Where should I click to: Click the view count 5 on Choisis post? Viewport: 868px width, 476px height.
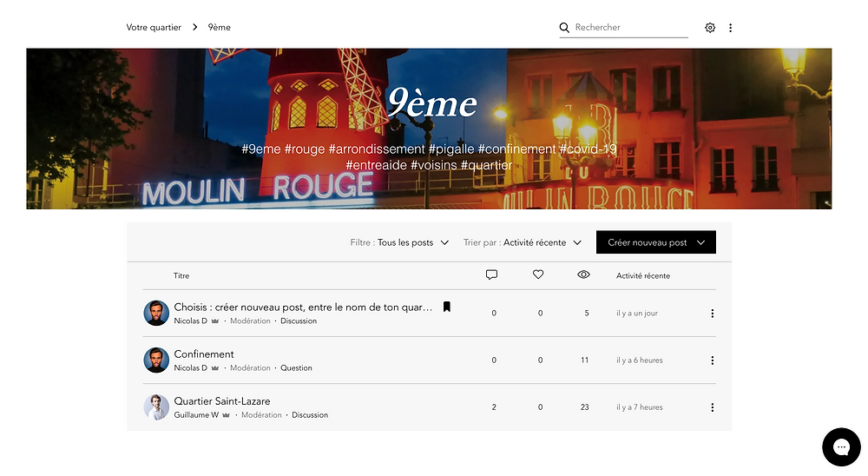pyautogui.click(x=587, y=313)
